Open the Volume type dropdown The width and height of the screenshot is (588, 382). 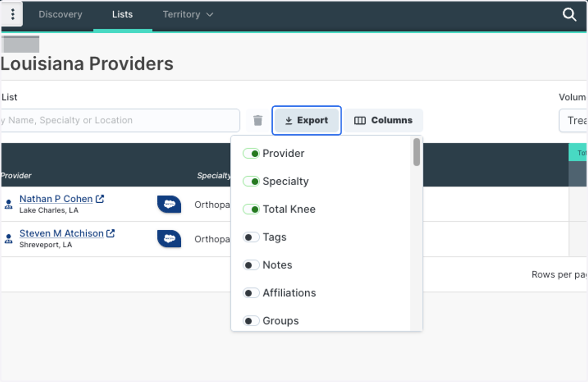click(x=573, y=120)
